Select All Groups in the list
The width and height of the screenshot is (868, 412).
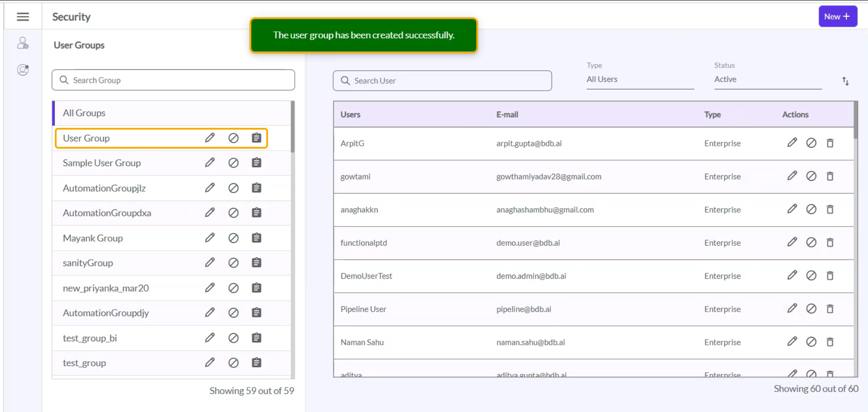pyautogui.click(x=84, y=113)
